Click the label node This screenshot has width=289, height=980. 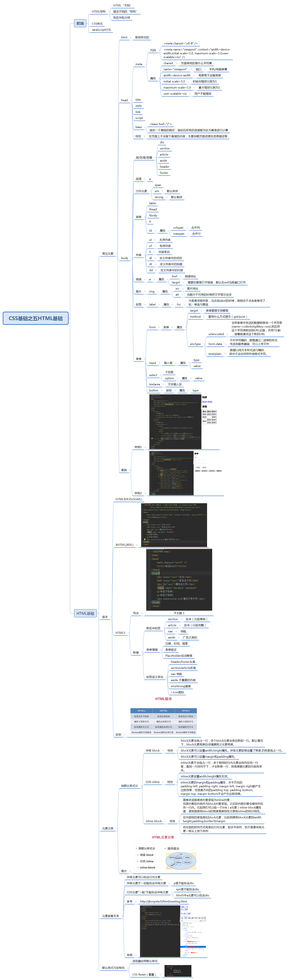coord(152,304)
